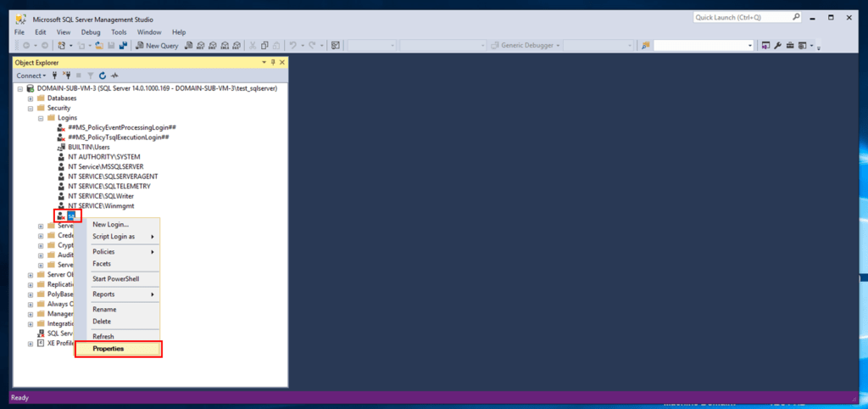Viewport: 868px width, 409px height.
Task: Click the Disconnect plug icon in Object Explorer
Action: tap(66, 76)
